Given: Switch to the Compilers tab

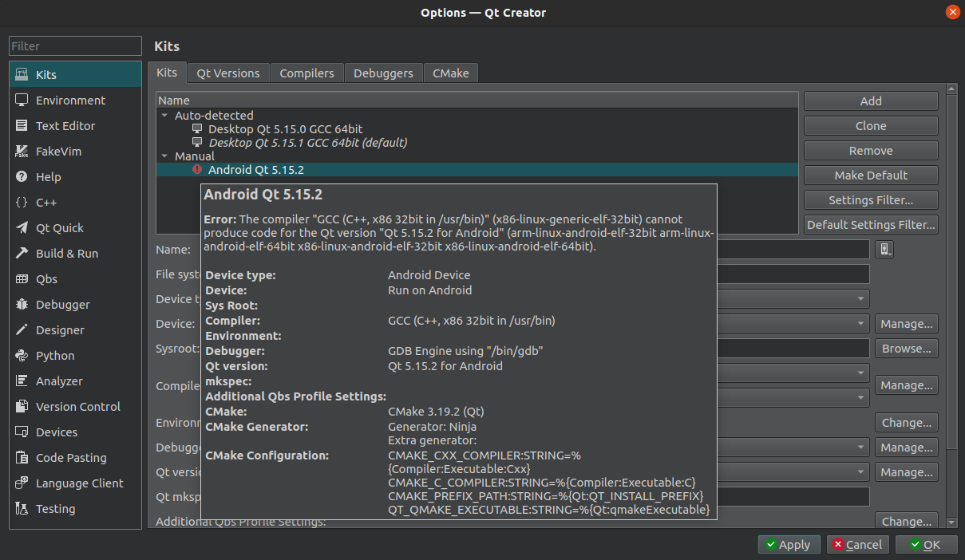Looking at the screenshot, I should (x=307, y=73).
